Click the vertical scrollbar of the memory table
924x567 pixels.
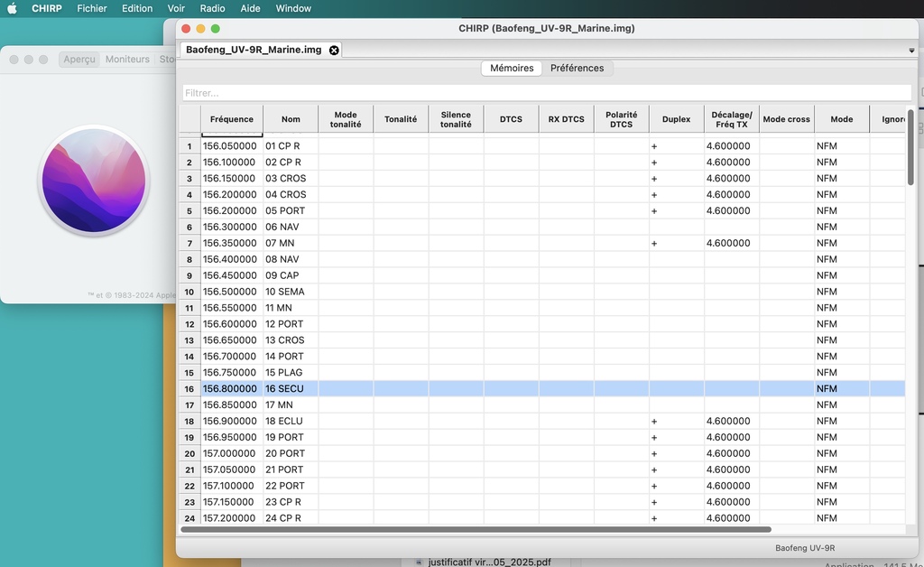coord(910,147)
